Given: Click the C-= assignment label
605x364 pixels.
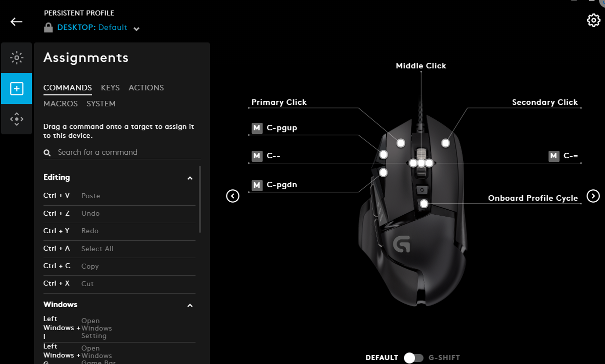Looking at the screenshot, I should click(x=570, y=156).
